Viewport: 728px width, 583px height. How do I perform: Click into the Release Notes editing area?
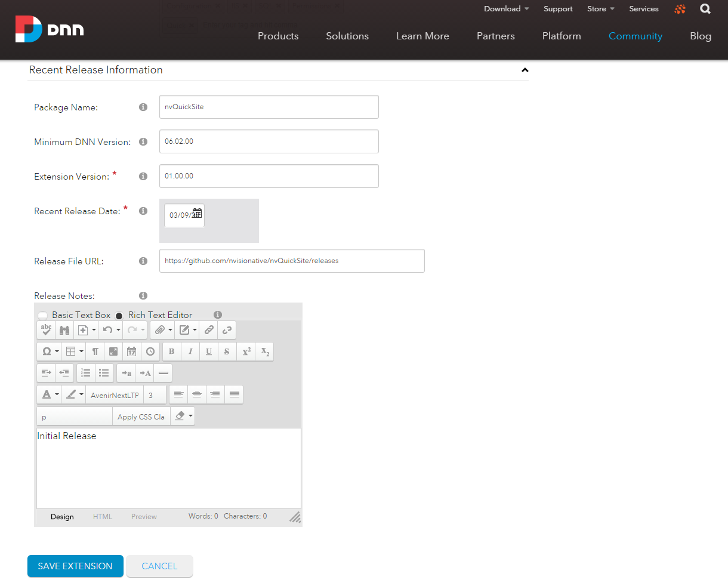pyautogui.click(x=169, y=468)
